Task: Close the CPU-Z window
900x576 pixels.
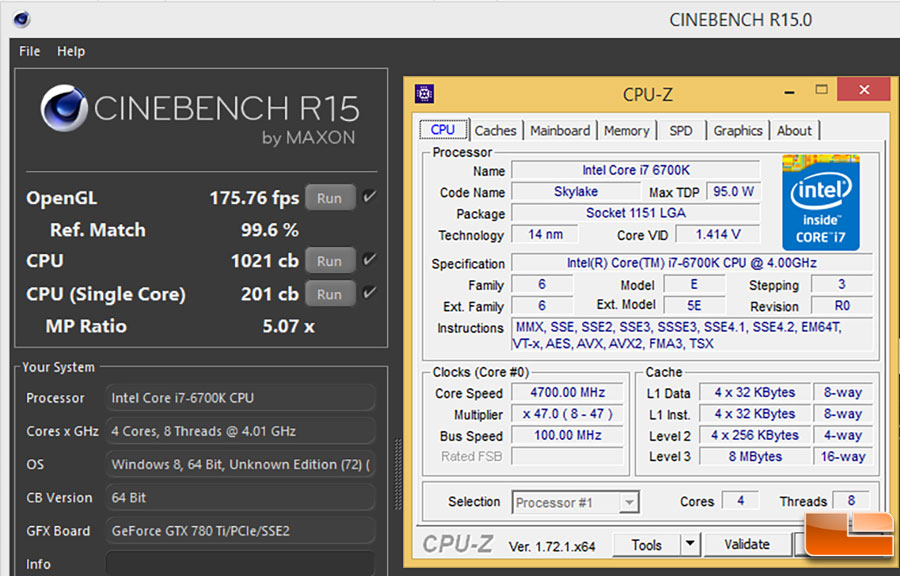Action: coord(864,89)
